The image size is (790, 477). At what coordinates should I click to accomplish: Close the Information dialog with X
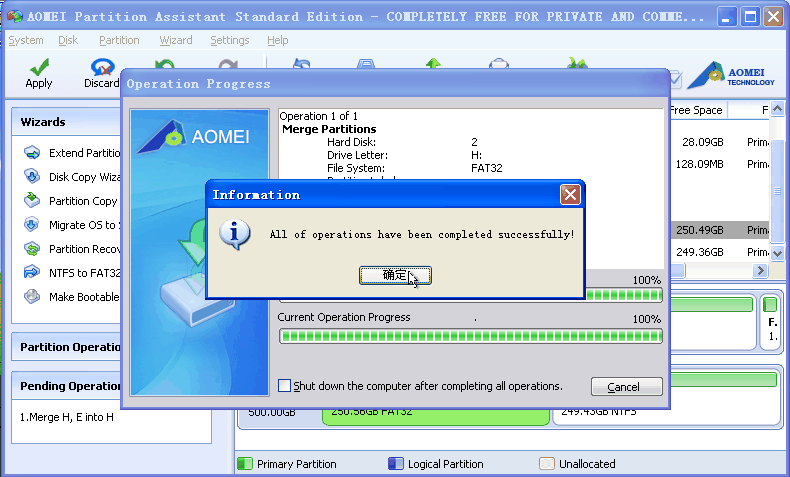[570, 194]
